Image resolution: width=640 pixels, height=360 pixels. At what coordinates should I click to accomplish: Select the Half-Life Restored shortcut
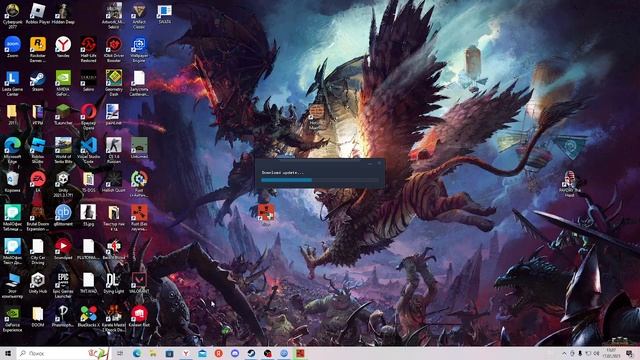(88, 49)
